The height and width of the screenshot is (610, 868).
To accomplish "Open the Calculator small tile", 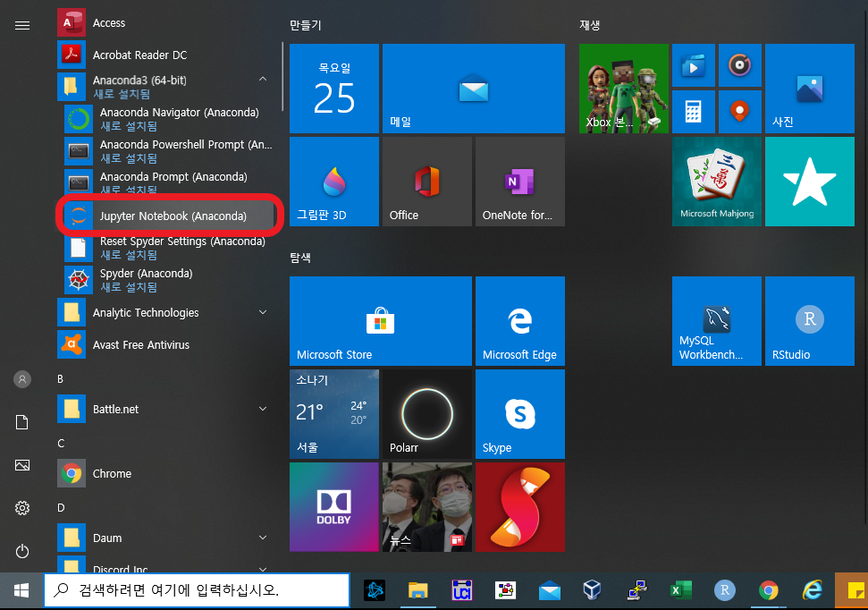I will 694,112.
